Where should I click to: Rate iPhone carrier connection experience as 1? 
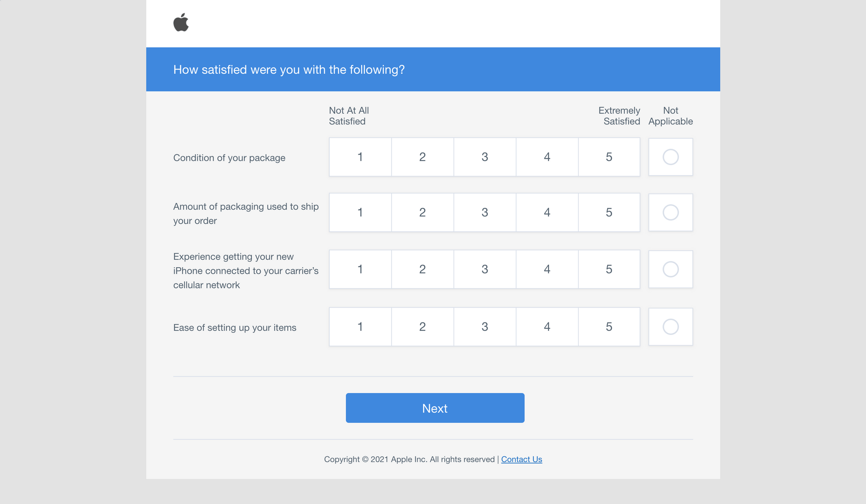360,269
